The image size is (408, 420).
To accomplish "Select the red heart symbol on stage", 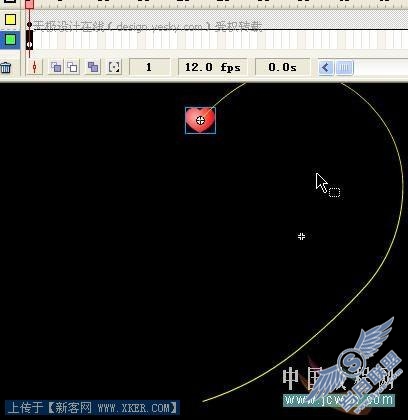I will 200,120.
